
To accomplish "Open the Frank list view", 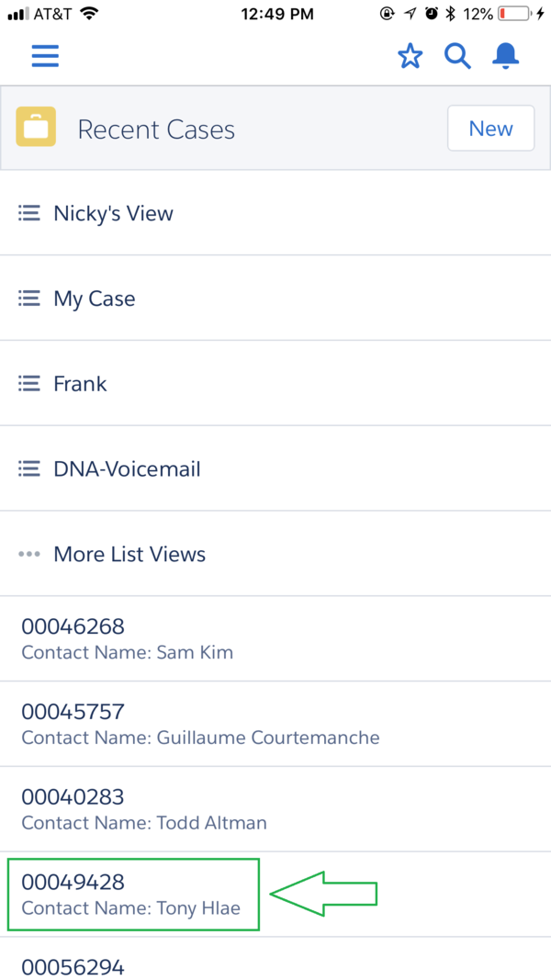I will coord(81,384).
